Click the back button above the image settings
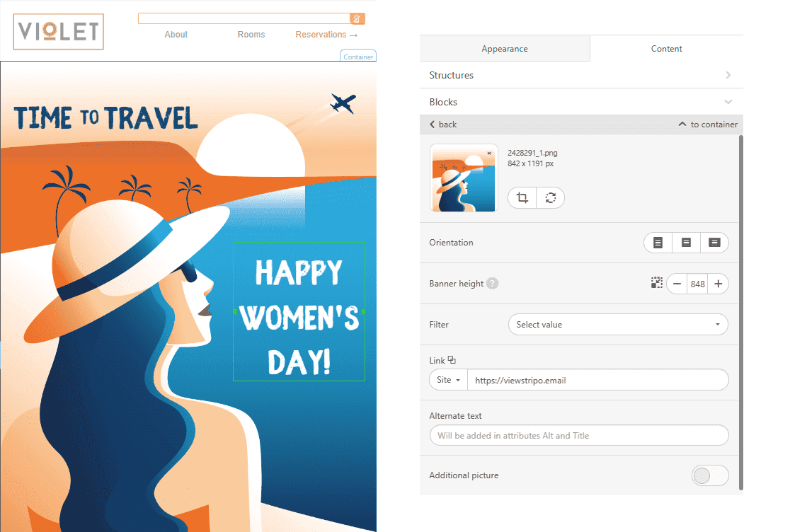This screenshot has width=790, height=532. [442, 124]
